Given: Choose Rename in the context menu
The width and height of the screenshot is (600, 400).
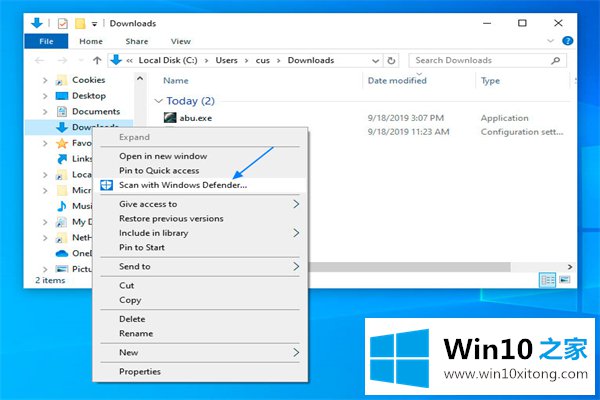Looking at the screenshot, I should point(199,334).
